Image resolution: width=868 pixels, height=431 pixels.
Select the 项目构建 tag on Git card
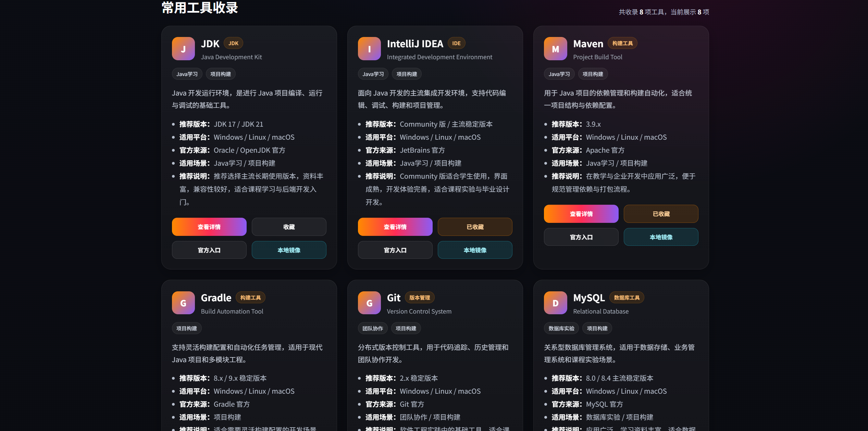pos(406,328)
